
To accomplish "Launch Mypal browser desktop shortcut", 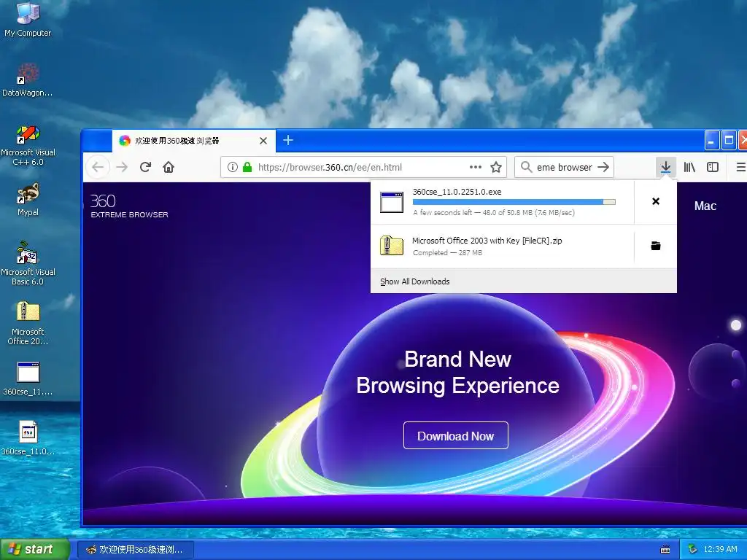I will tap(28, 200).
